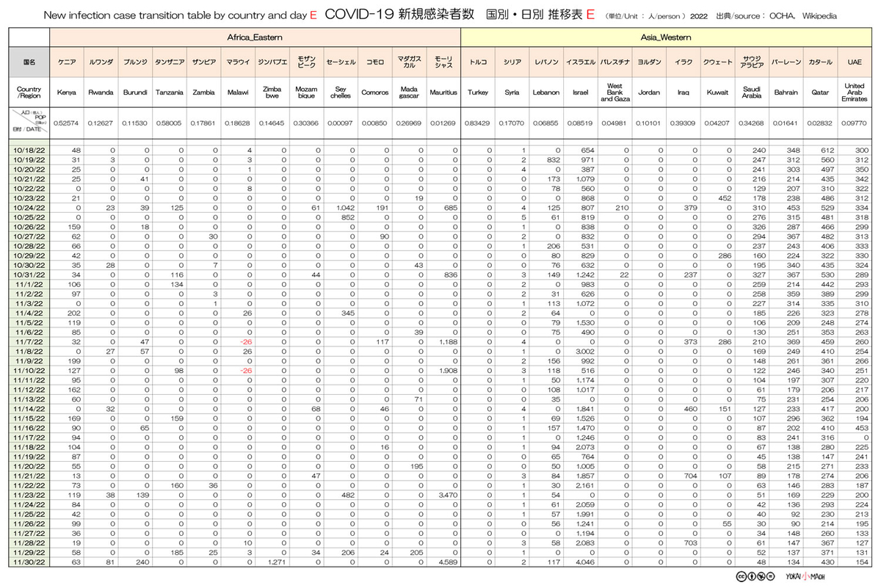The image size is (881, 588).
Task: Click Tanzania population value 0.58005
Action: (170, 123)
